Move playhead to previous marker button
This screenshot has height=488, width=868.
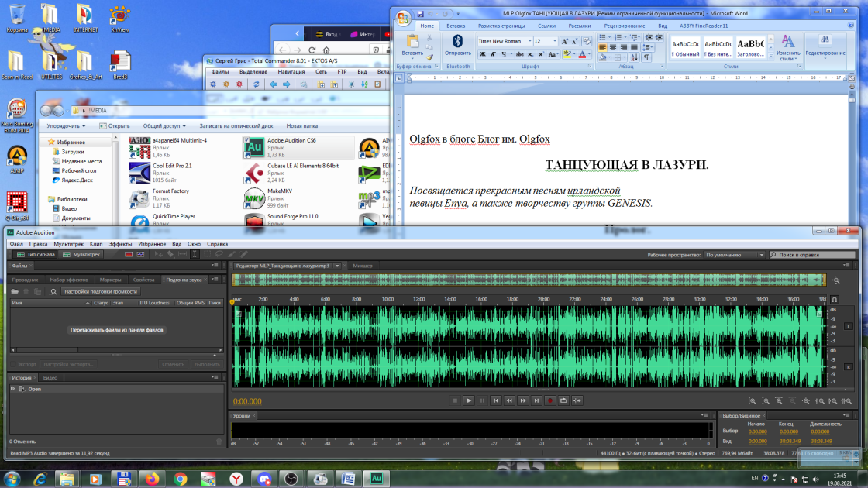pos(495,400)
